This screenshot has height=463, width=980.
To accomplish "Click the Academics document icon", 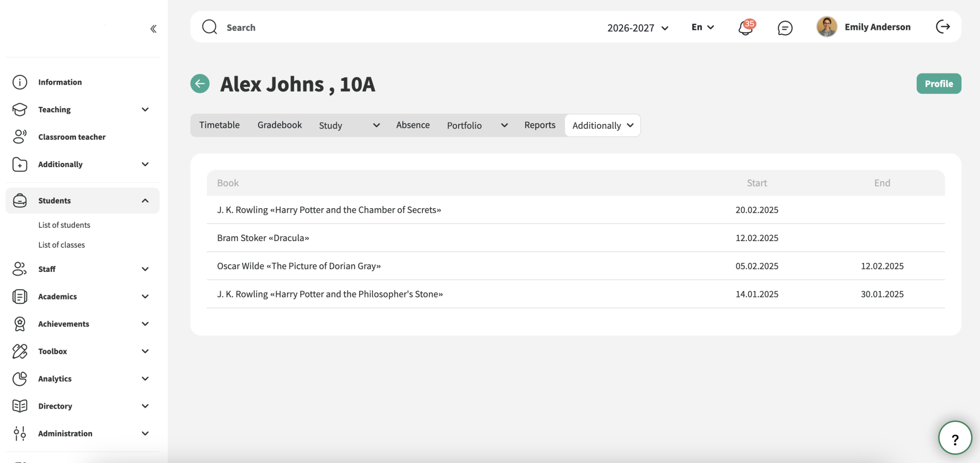I will tap(20, 296).
